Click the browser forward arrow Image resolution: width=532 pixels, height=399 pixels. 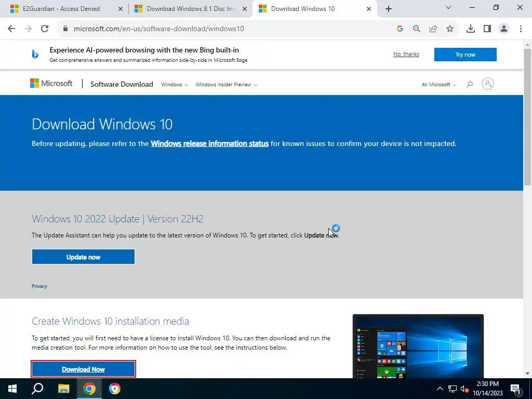[28, 29]
